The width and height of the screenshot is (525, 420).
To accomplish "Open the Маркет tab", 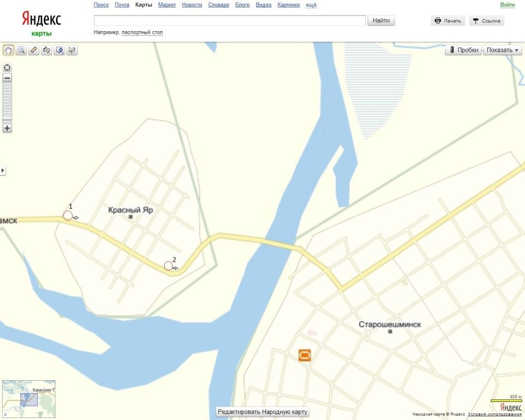I will pos(167,5).
